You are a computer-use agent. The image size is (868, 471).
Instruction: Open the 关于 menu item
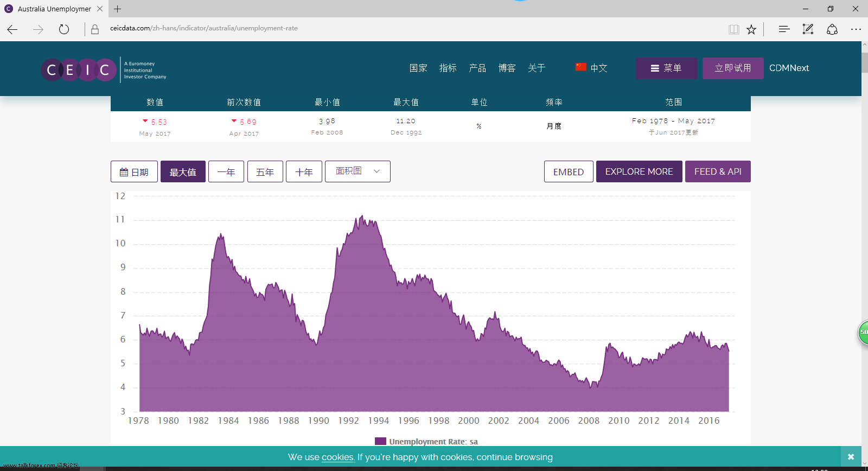point(537,68)
